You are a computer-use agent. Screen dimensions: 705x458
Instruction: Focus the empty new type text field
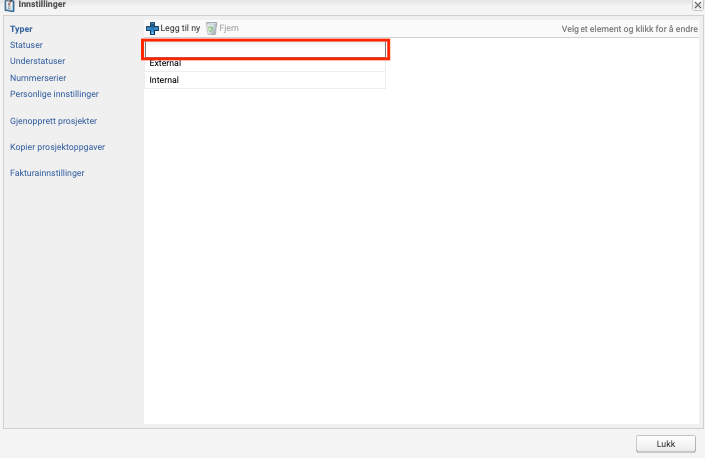point(265,49)
